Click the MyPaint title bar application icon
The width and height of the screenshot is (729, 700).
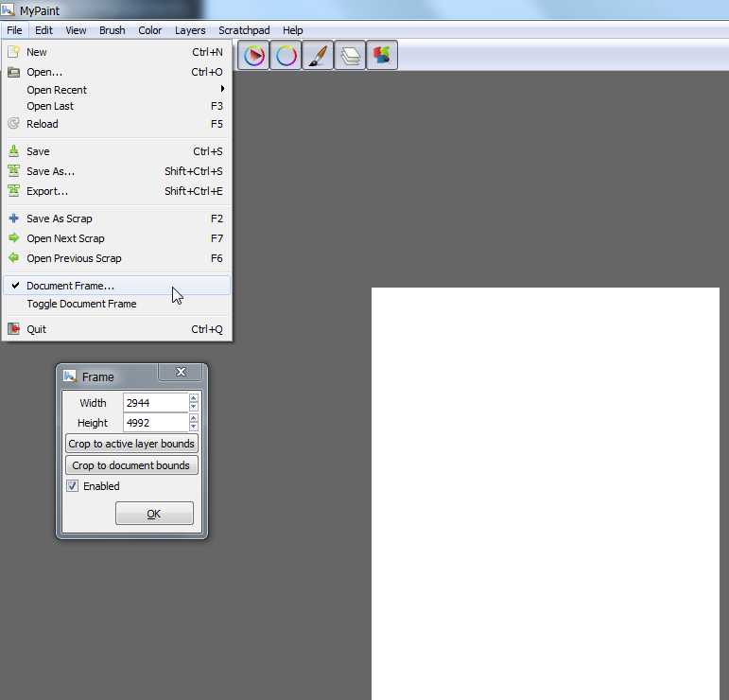point(8,9)
